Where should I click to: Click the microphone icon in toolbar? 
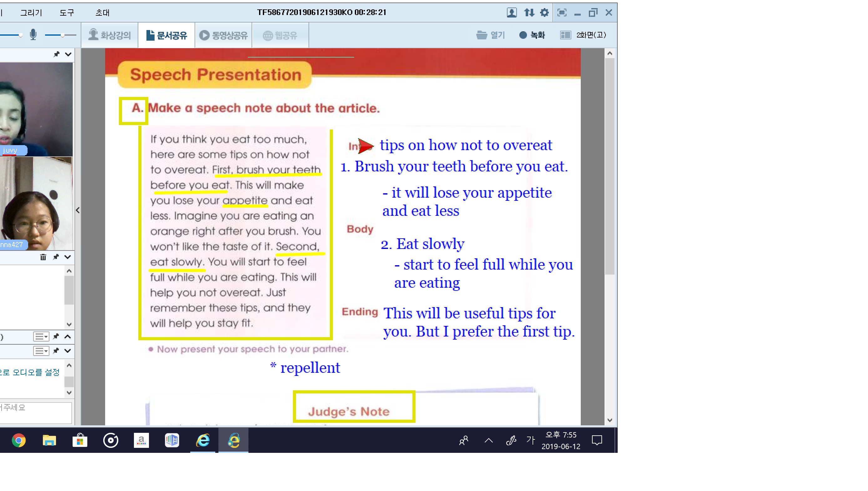click(x=33, y=35)
